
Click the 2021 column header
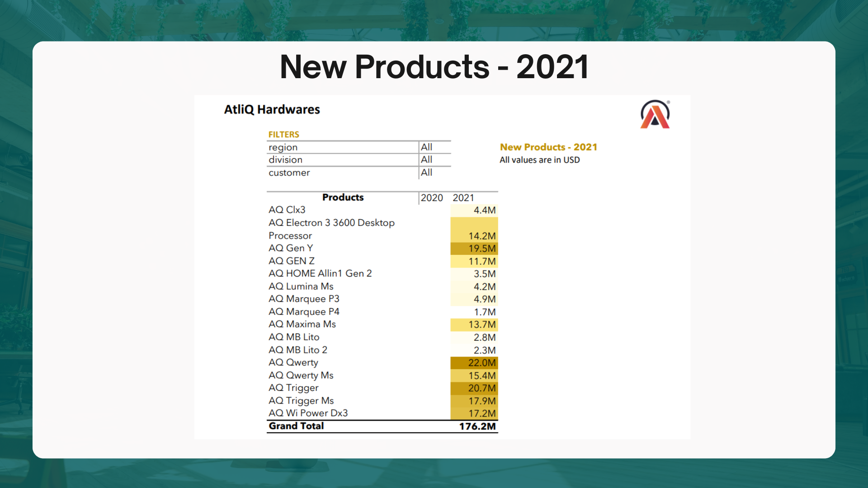(463, 198)
